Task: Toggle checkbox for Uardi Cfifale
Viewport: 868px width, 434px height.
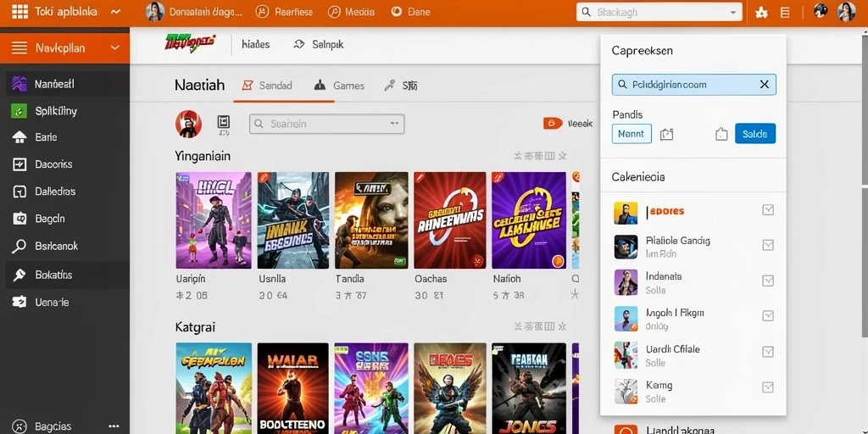Action: tap(768, 352)
